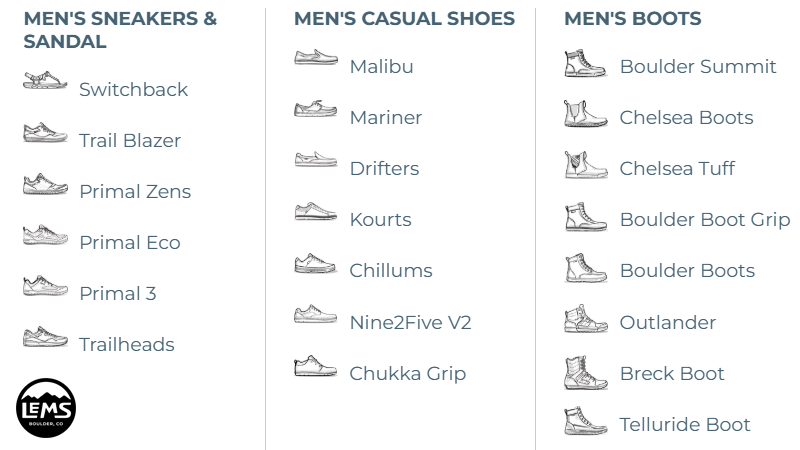Go to the Drifters product link
The height and width of the screenshot is (450, 800).
[x=384, y=168]
